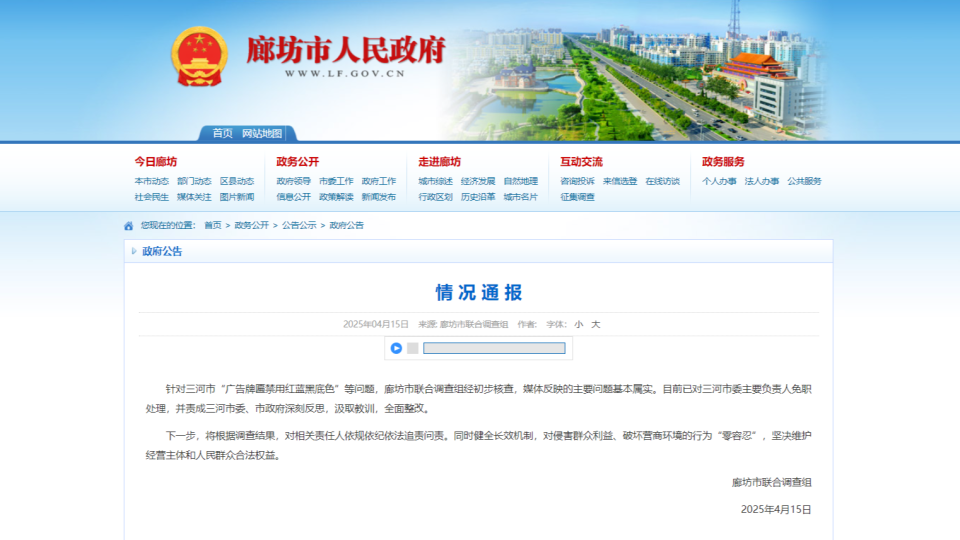The height and width of the screenshot is (540, 960).
Task: Go to 社会民生 link
Action: click(x=151, y=197)
